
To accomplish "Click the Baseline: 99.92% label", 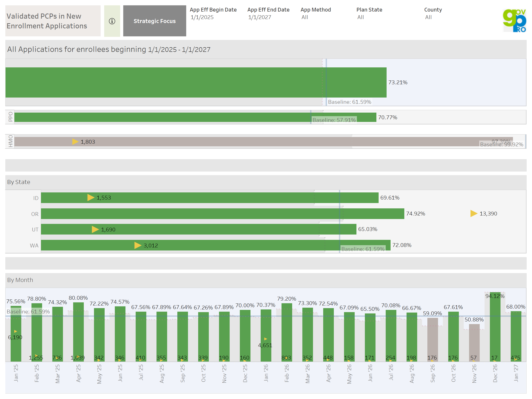I will click(501, 144).
